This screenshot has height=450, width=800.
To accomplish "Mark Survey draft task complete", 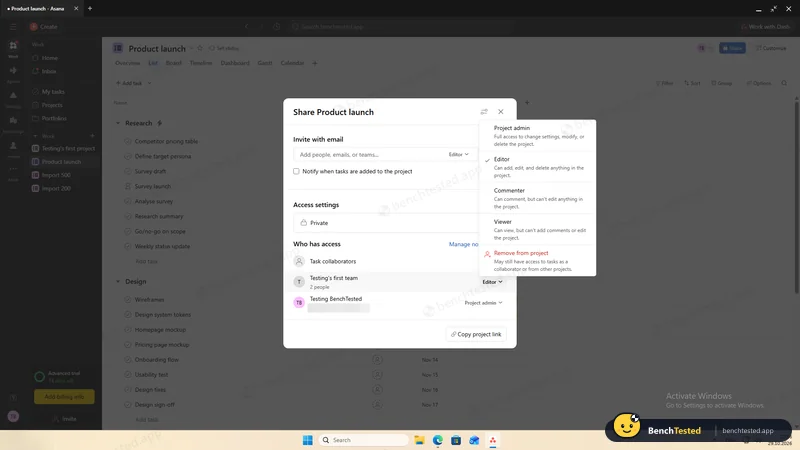I will point(128,171).
